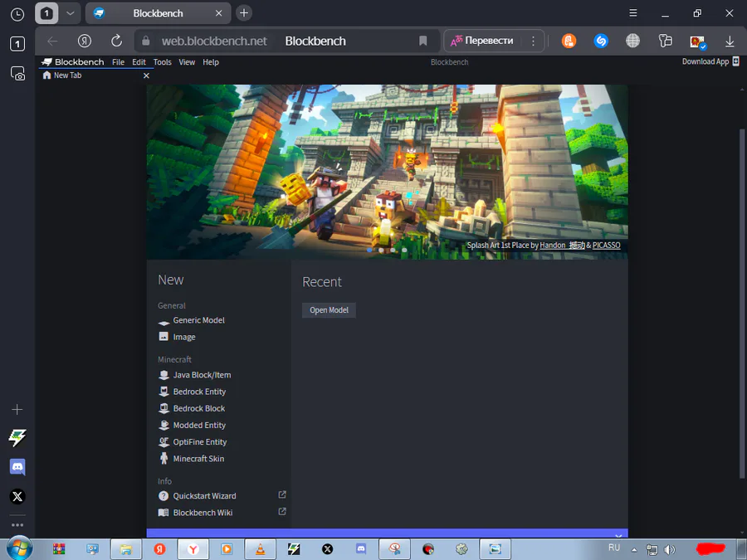Viewport: 747px width, 560px height.
Task: Open the browser extensions manager icon
Action: (x=665, y=41)
